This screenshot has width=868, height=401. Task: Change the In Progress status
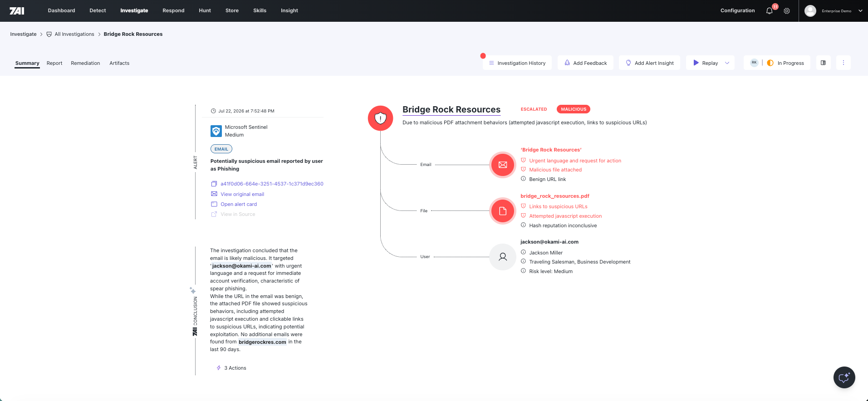point(785,63)
